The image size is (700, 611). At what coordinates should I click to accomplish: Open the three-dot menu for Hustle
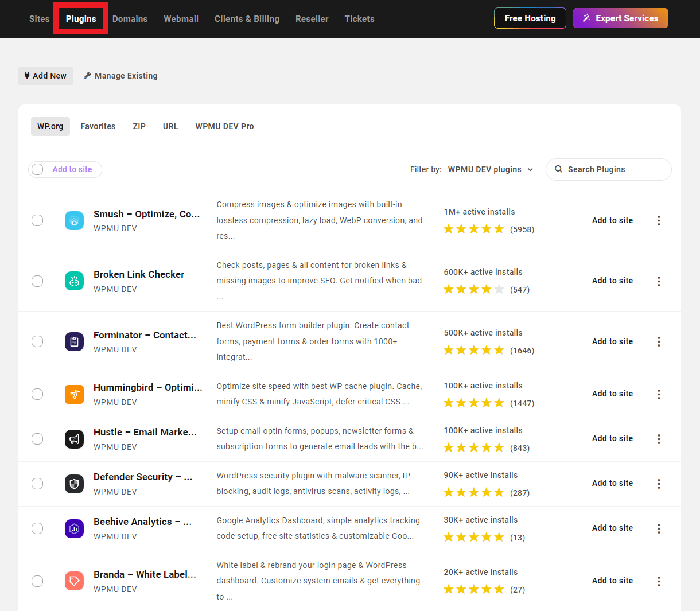659,439
